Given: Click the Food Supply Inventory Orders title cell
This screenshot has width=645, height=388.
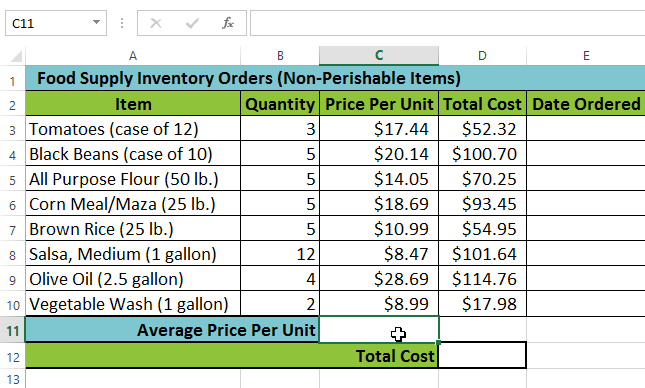Looking at the screenshot, I should coord(335,78).
